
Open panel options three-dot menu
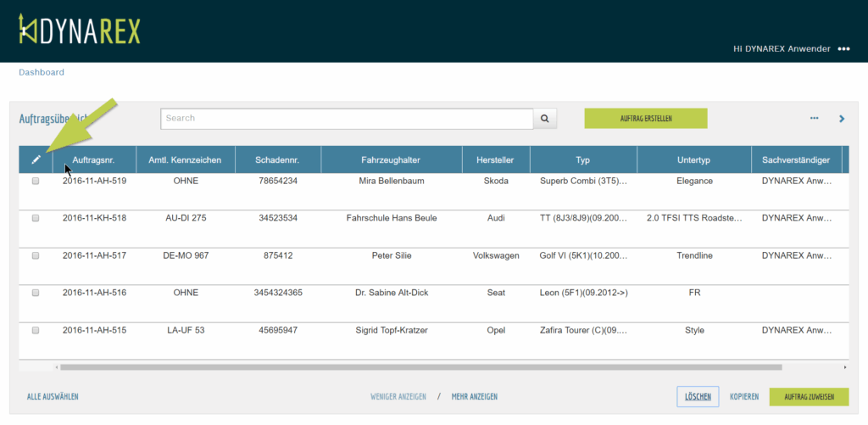pyautogui.click(x=815, y=118)
